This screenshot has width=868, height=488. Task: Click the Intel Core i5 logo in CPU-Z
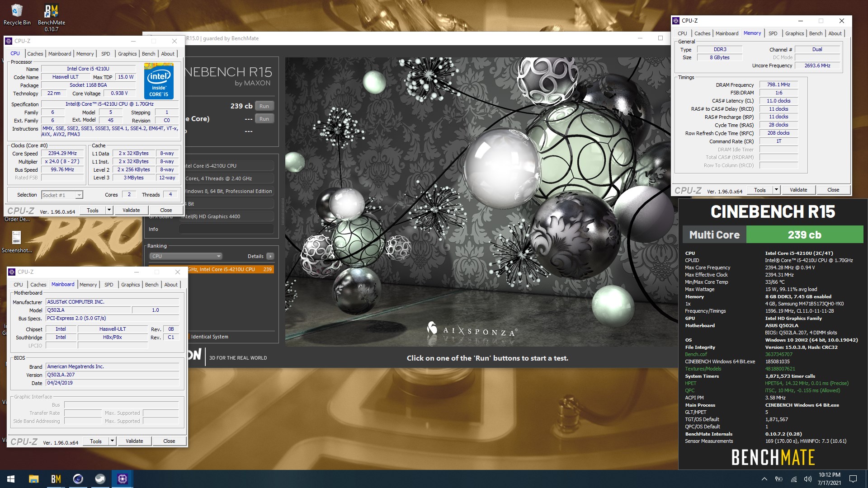(159, 81)
